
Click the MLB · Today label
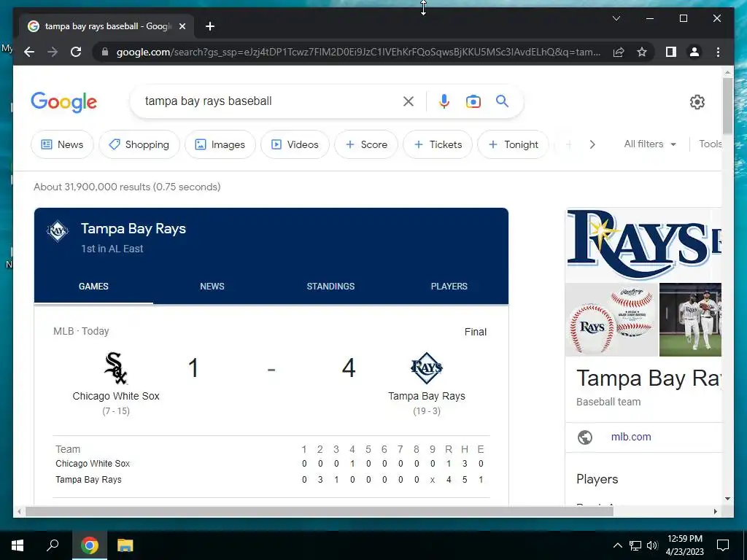coord(81,331)
